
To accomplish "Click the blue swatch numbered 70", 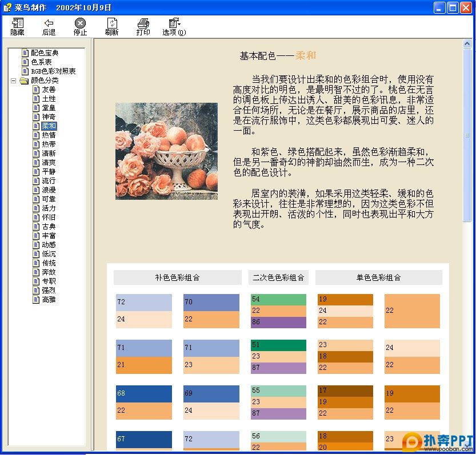I will (211, 303).
